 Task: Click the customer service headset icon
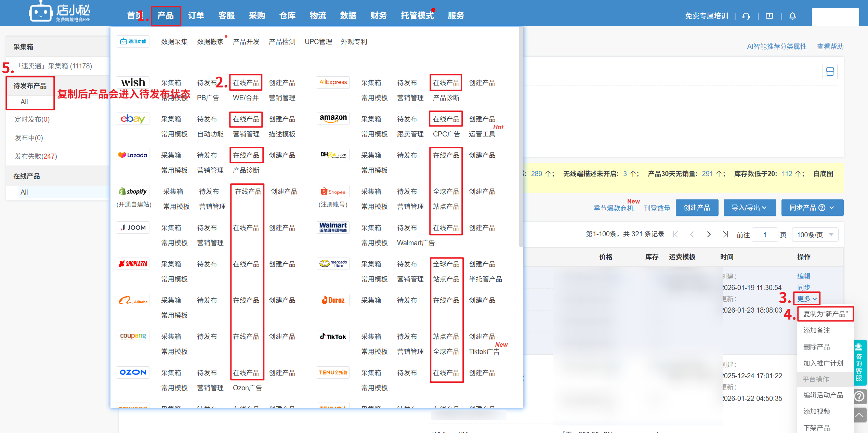[x=746, y=16]
